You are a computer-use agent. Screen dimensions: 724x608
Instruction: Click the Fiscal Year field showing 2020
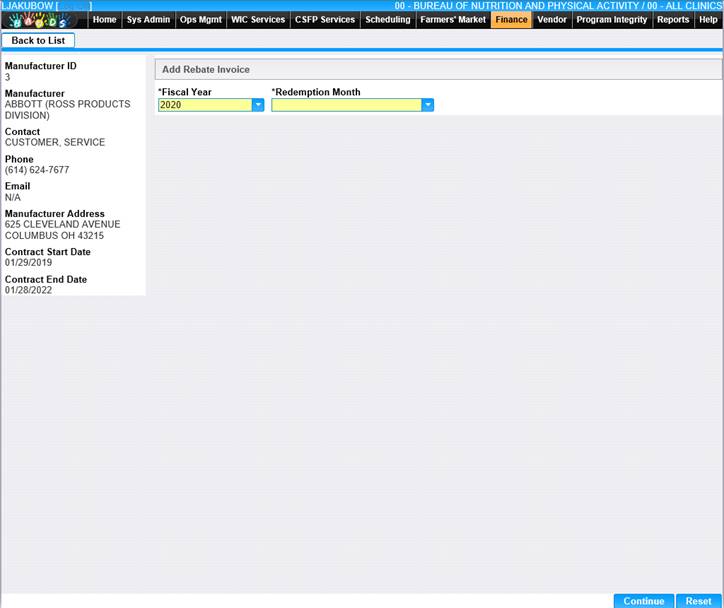(205, 105)
